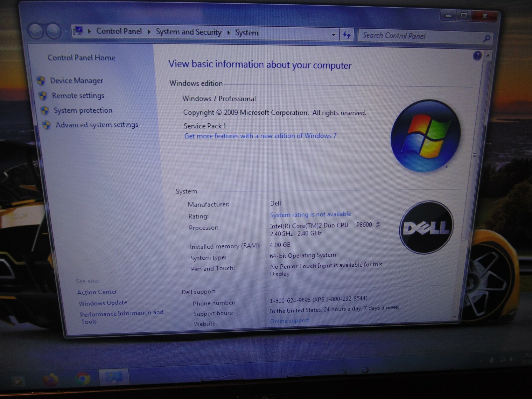532x399 pixels.
Task: Click the Forward navigation arrow button
Action: pyautogui.click(x=53, y=32)
